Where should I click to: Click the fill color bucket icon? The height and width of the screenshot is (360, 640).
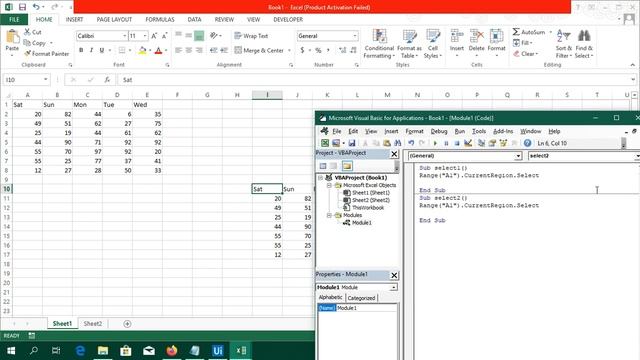click(142, 50)
